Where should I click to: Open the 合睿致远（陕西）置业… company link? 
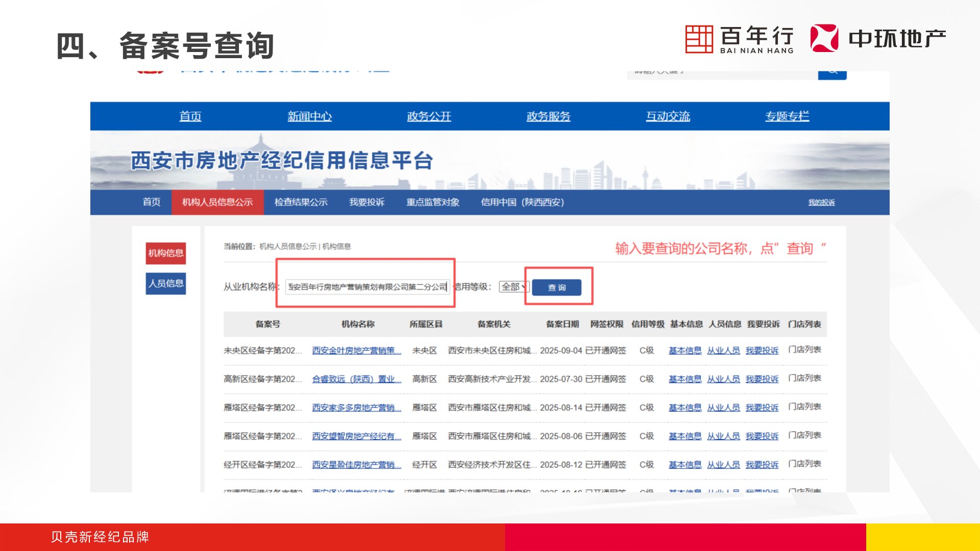[x=357, y=379]
